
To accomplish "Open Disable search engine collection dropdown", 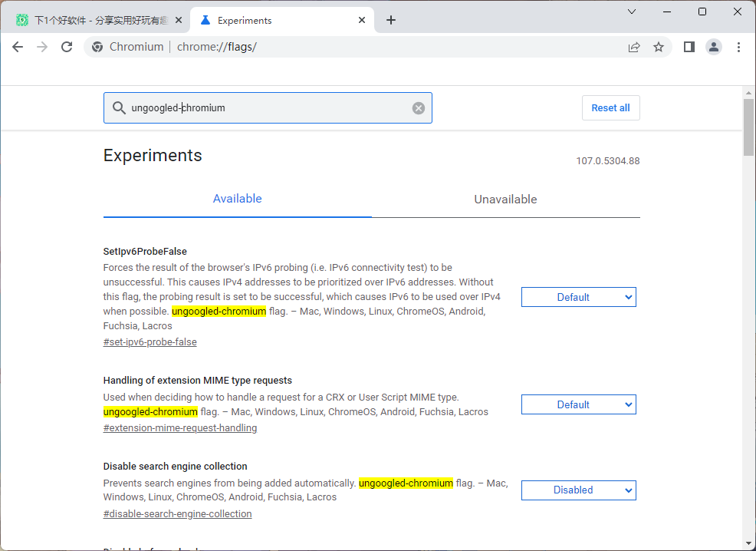I will (x=578, y=490).
